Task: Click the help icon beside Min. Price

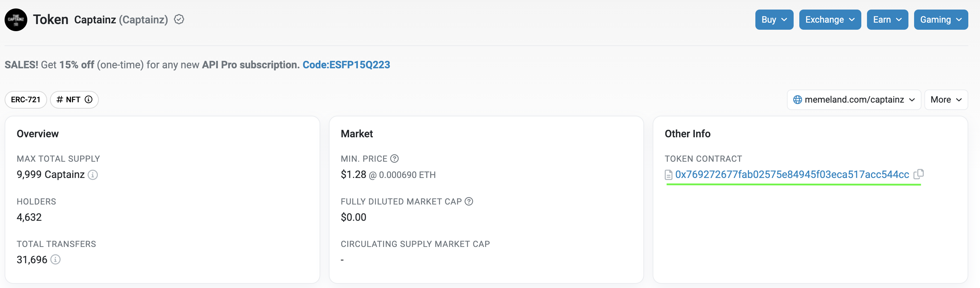Action: [x=394, y=159]
